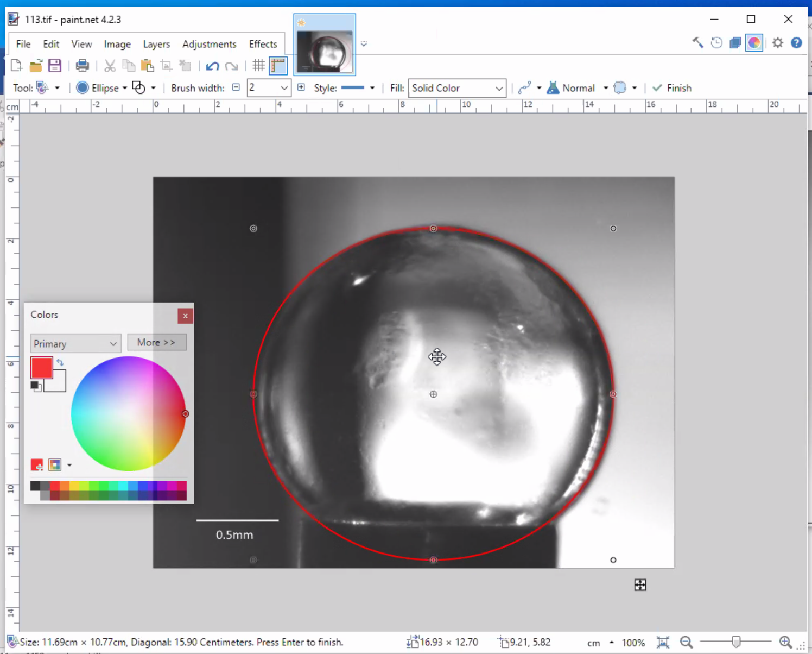Click the Help question mark icon
Image resolution: width=812 pixels, height=654 pixels.
point(796,43)
